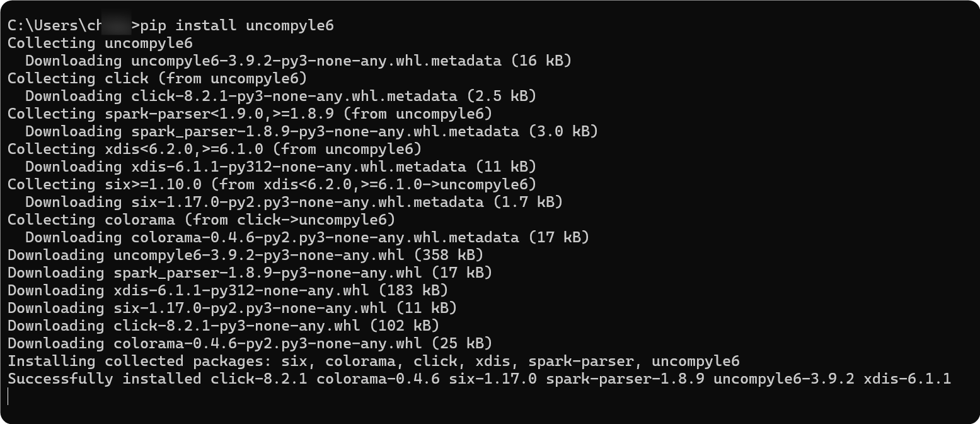Click the spark_parser metadata '(3.0 kB)' size
This screenshot has width=980, height=424.
(x=563, y=132)
